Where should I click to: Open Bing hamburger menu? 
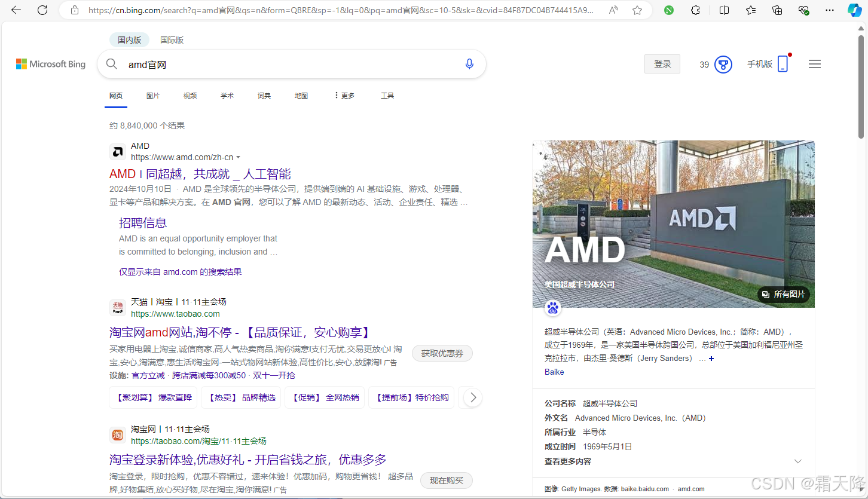pyautogui.click(x=815, y=64)
